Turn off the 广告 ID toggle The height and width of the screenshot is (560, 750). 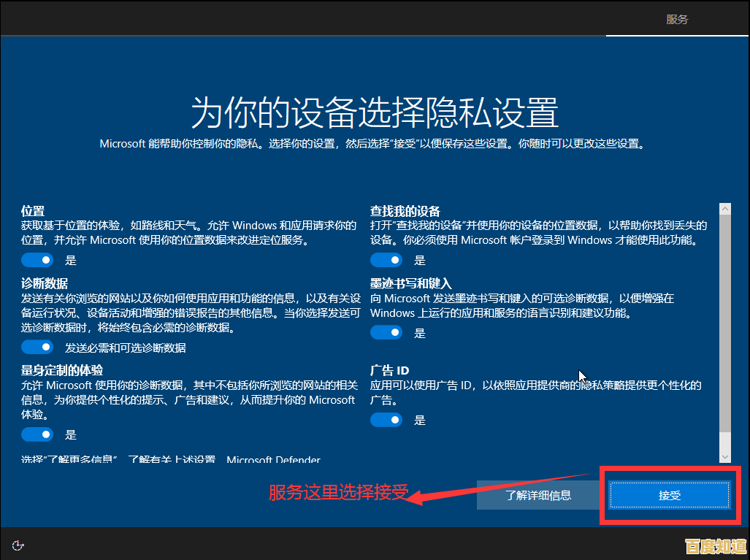click(386, 419)
